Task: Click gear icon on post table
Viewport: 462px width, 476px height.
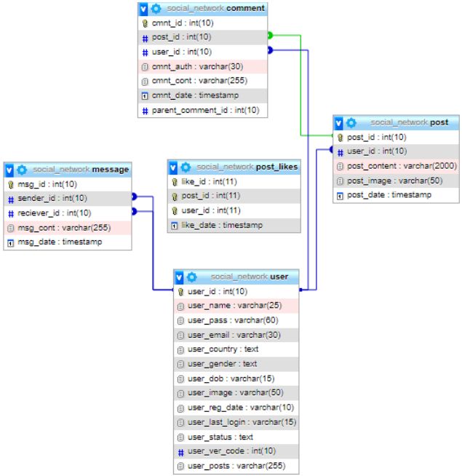Action: 351,123
